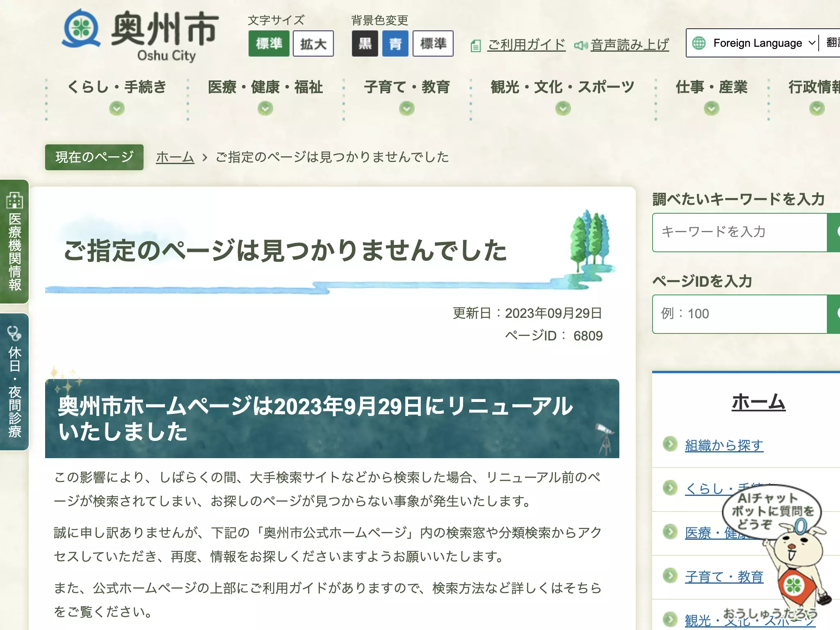Click the globe icon beside Foreign Language

tap(699, 43)
